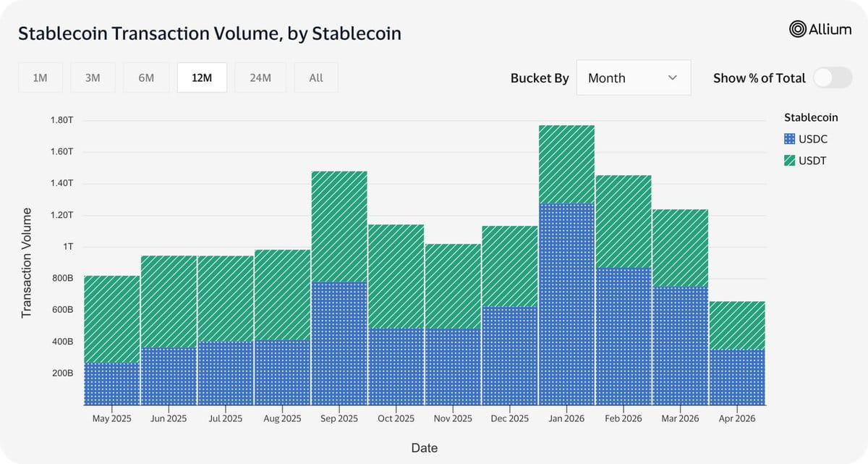Click the Nov 2025 USDC bar segment
Screen dimensions: 868x464
pos(453,367)
